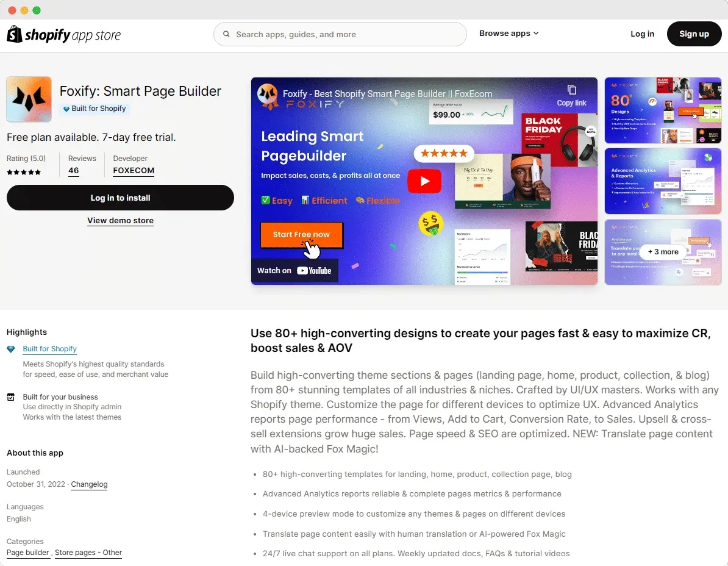Image resolution: width=728 pixels, height=566 pixels.
Task: Click the Reviews label
Action: coord(82,159)
